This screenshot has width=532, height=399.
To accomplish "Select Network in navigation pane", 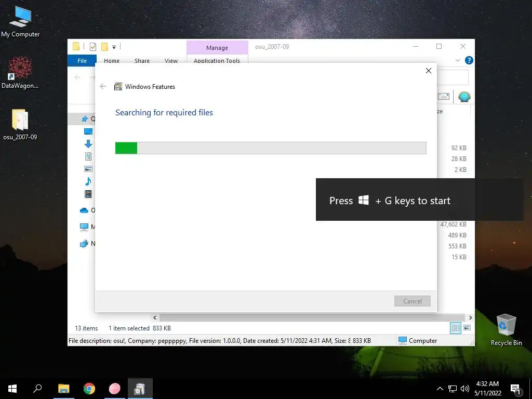I will pyautogui.click(x=84, y=243).
